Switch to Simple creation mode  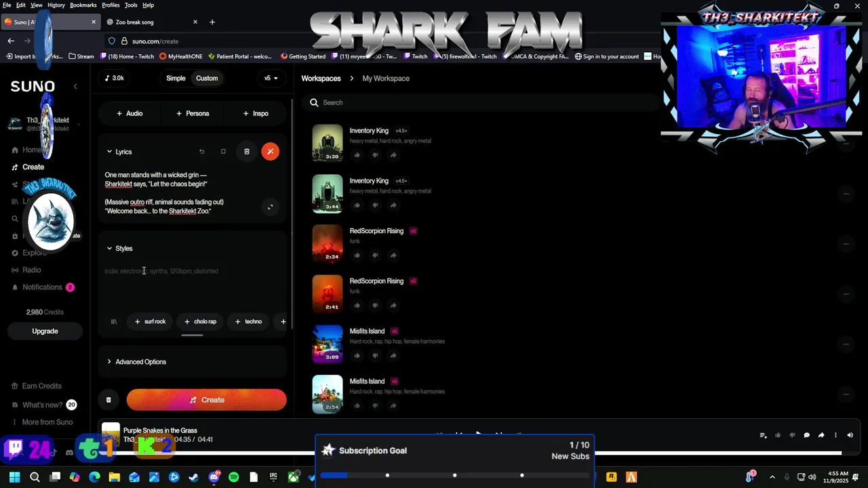[x=176, y=78]
